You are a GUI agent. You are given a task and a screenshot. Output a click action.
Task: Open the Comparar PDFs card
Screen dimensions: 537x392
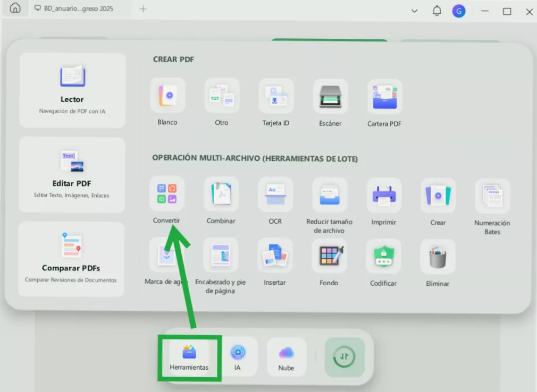[x=71, y=259]
